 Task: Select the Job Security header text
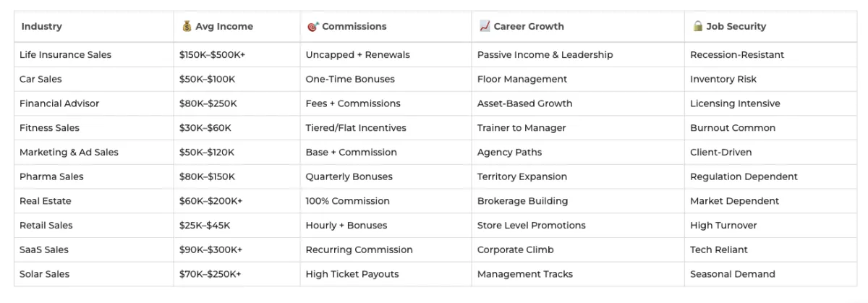click(x=736, y=27)
